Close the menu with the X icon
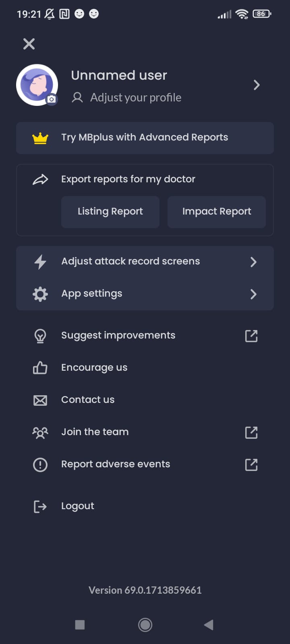This screenshot has width=290, height=644. [29, 44]
